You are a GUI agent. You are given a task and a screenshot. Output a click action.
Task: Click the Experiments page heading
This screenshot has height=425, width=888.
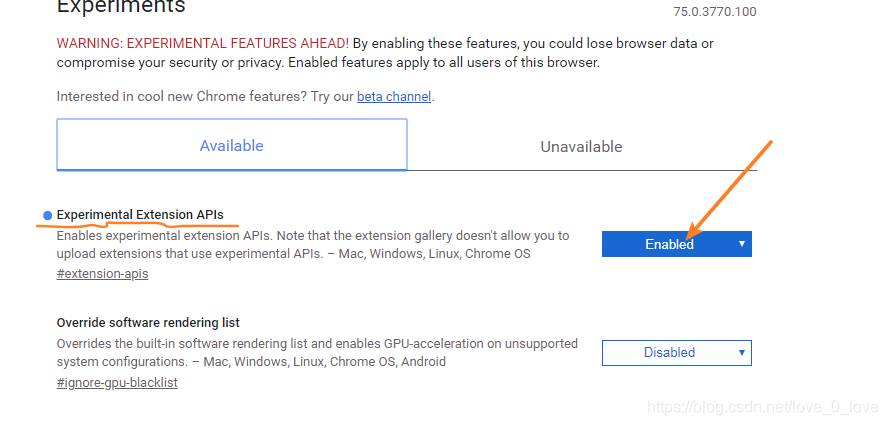coord(121,8)
